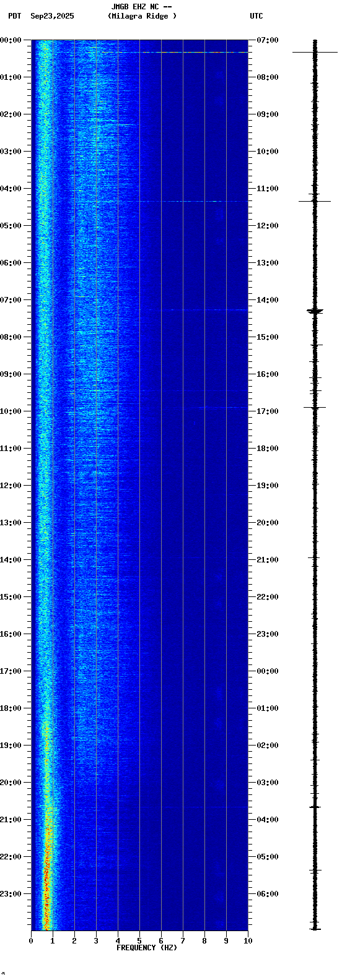Click the 23:00 PDT time label

(11, 894)
